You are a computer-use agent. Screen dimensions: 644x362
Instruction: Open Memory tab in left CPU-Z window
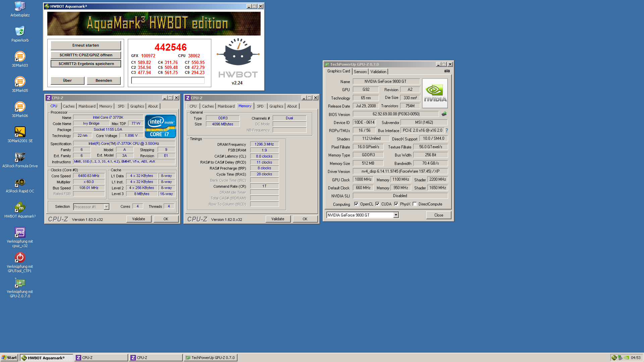click(106, 106)
